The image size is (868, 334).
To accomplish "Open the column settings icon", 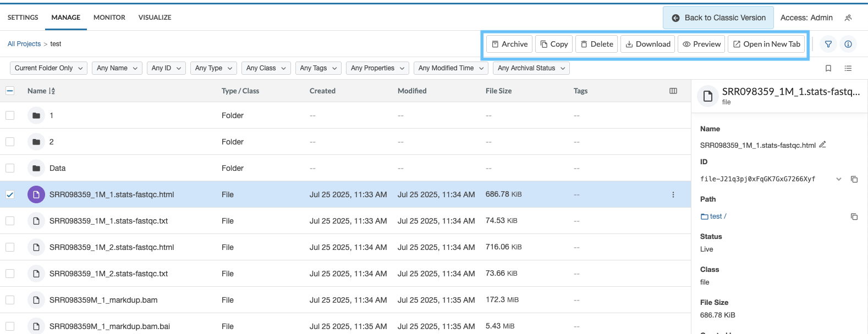I will [x=673, y=91].
